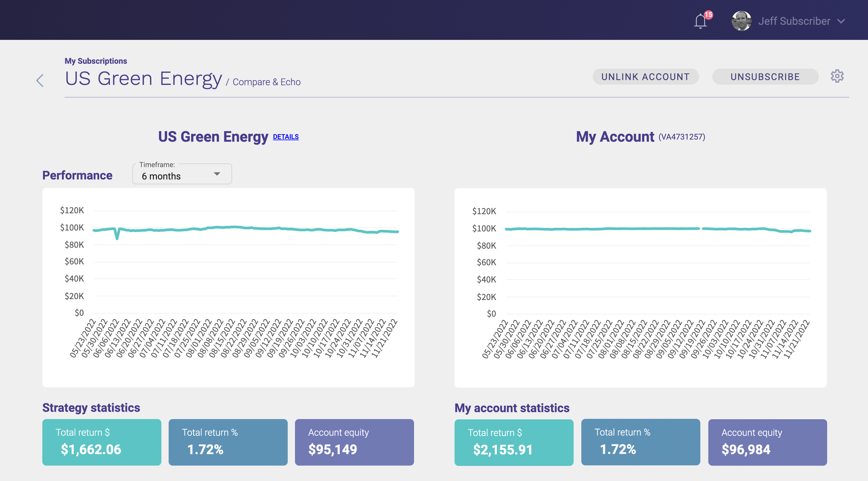Open the DETAILS link for US Green Energy
868x481 pixels.
point(285,137)
